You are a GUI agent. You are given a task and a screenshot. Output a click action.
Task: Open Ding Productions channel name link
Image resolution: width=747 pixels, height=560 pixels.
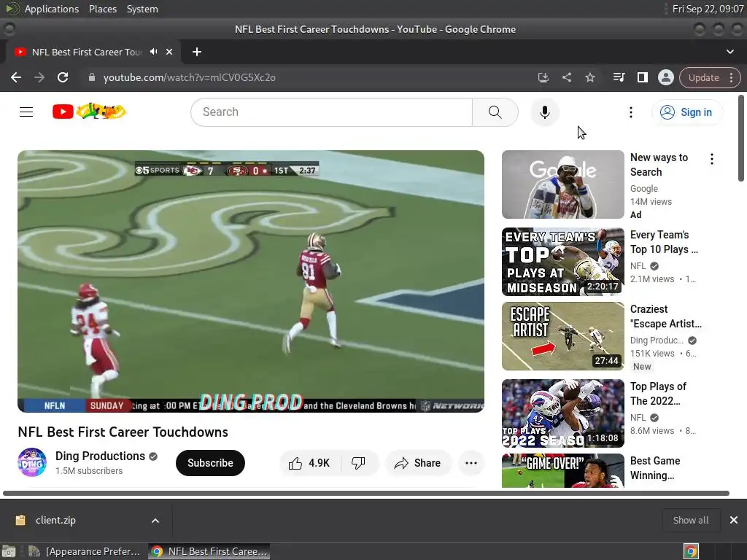coord(100,456)
